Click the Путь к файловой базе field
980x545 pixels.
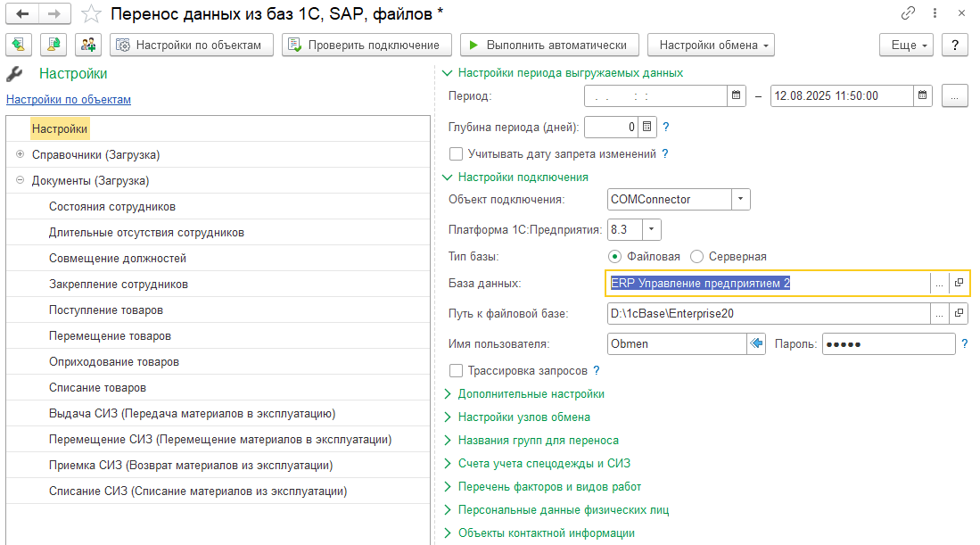pyautogui.click(x=767, y=314)
